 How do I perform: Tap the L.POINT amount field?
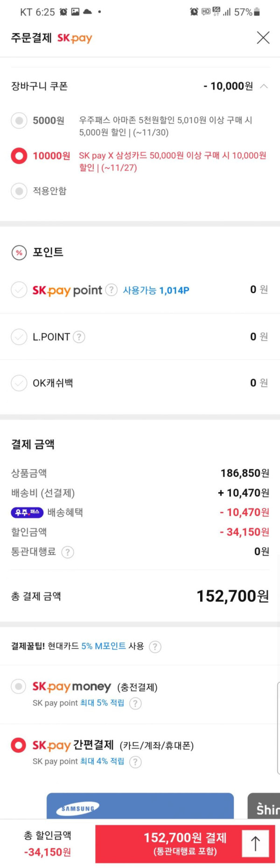click(x=259, y=337)
